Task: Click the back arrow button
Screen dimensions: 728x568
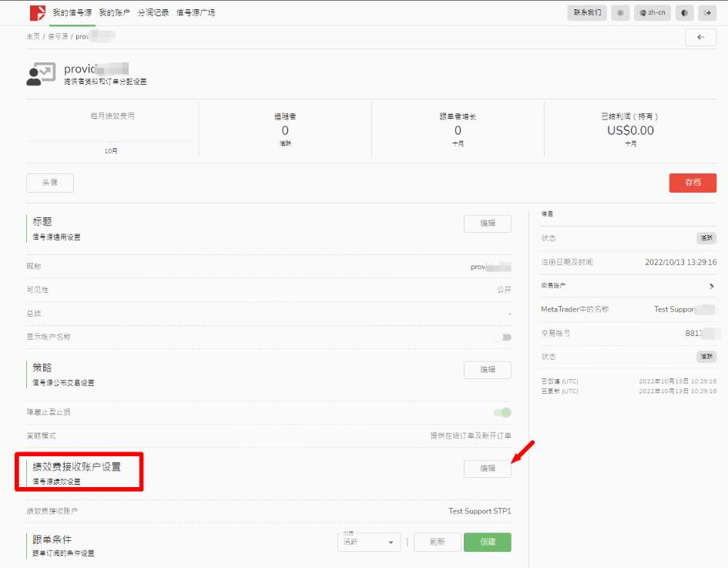Action: click(x=700, y=37)
